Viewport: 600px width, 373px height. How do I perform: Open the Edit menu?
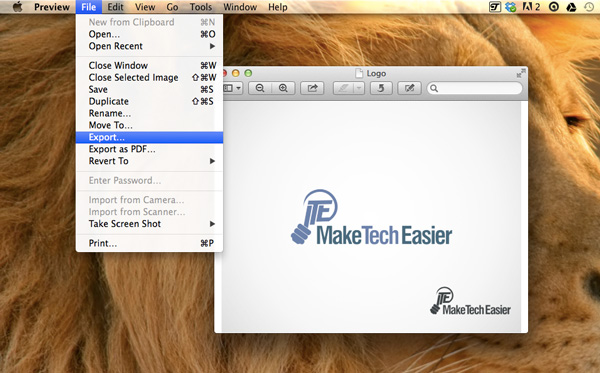(x=115, y=7)
